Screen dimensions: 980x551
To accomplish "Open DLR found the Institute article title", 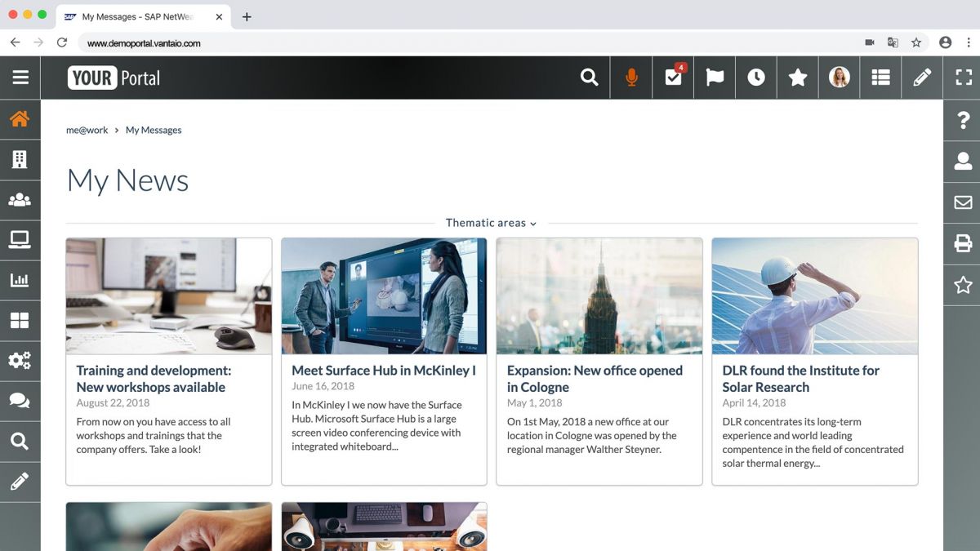I will [x=801, y=379].
